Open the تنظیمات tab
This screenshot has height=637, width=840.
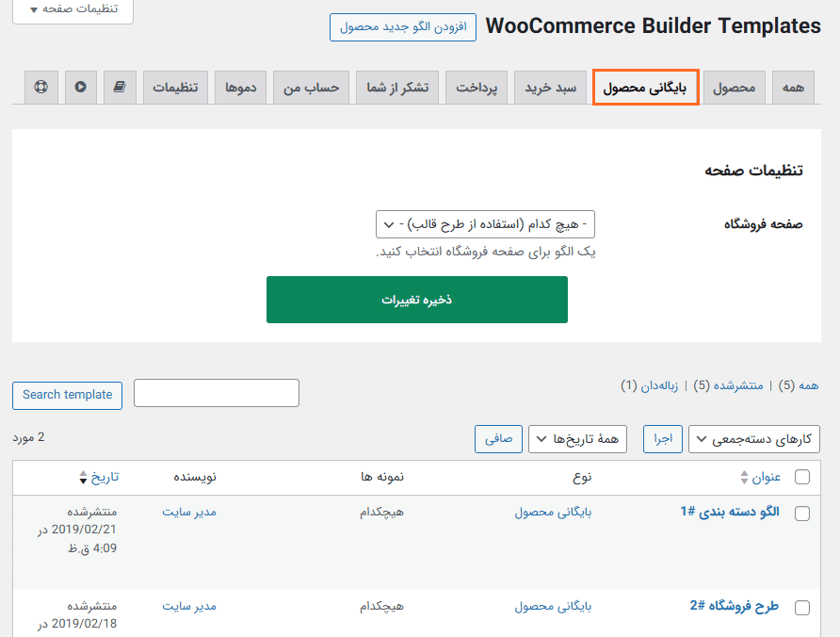176,88
